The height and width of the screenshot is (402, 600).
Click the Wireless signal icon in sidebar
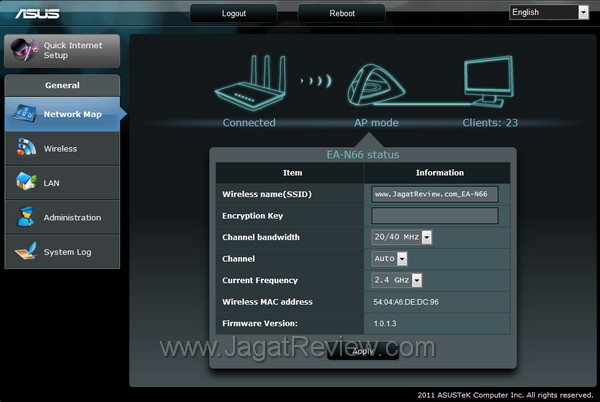click(26, 148)
